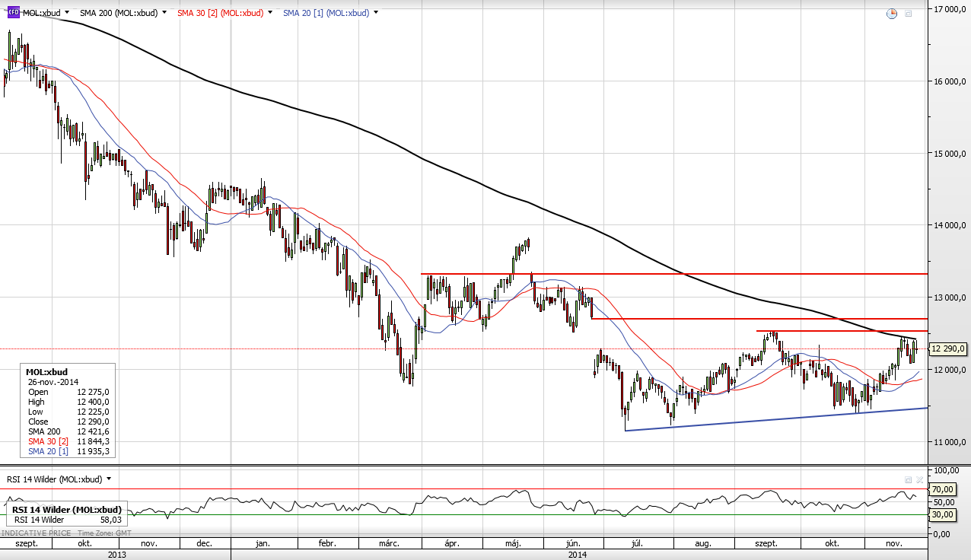Click the 'jan.' month label

click(x=263, y=544)
